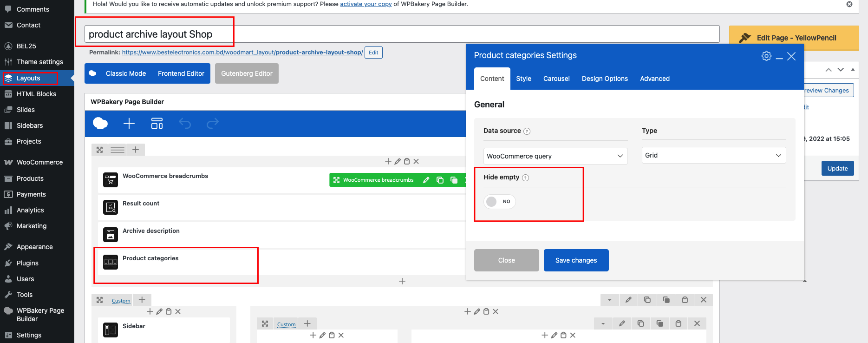The width and height of the screenshot is (868, 343).
Task: Click the move handle of the breadcrumbs row
Action: (99, 150)
